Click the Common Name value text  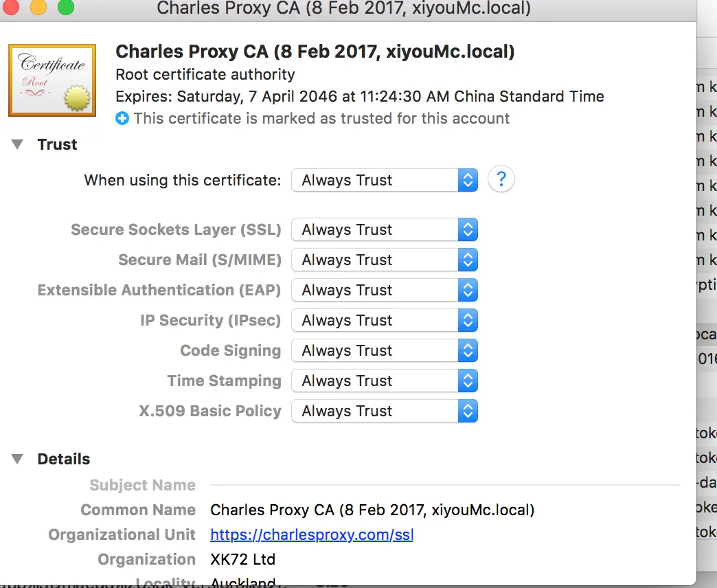372,510
